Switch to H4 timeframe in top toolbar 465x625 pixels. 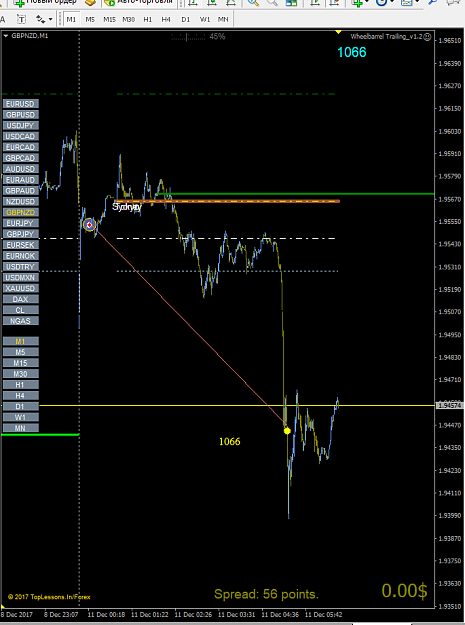pyautogui.click(x=166, y=19)
